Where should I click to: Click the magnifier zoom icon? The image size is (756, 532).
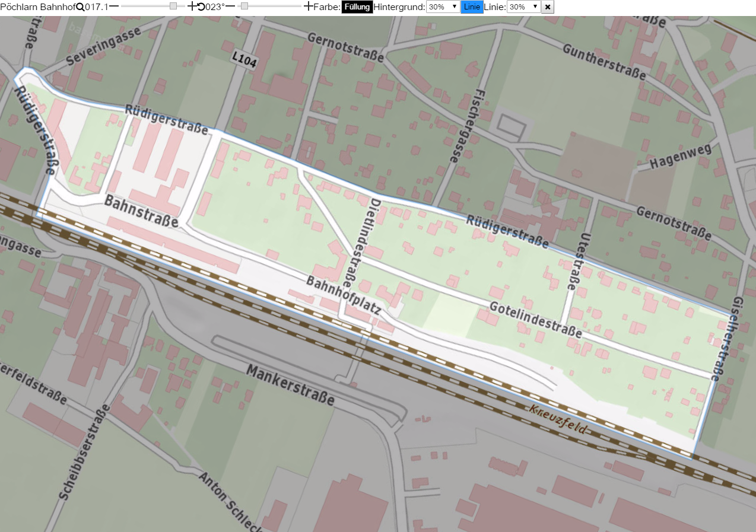(x=80, y=7)
